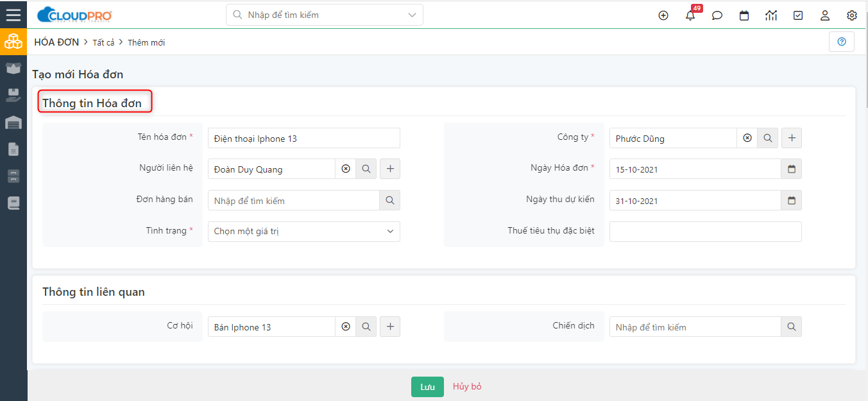
Task: Open Ngày thu dự kiến calendar picker
Action: (x=792, y=200)
